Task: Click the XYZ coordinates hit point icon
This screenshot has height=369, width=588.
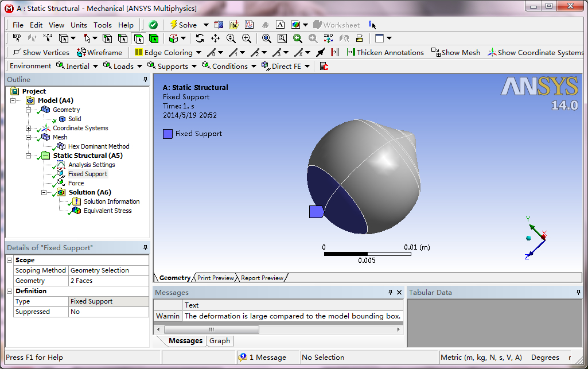Action: [48, 38]
